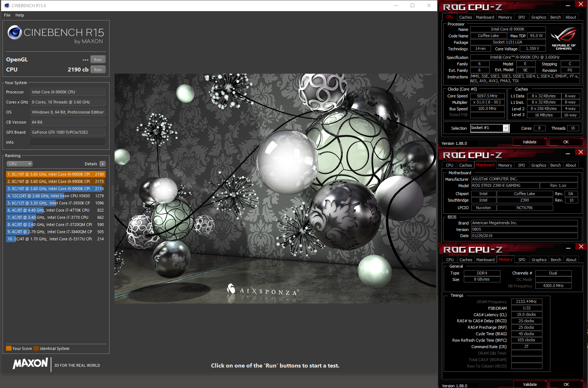
Task: Select Core i7-3720QM ranking row
Action: (56, 225)
